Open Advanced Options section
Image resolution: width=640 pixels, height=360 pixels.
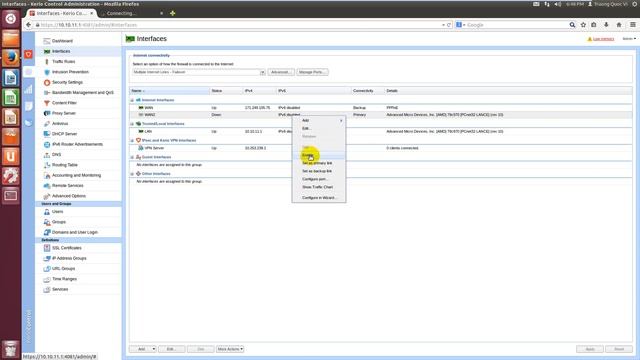point(69,196)
